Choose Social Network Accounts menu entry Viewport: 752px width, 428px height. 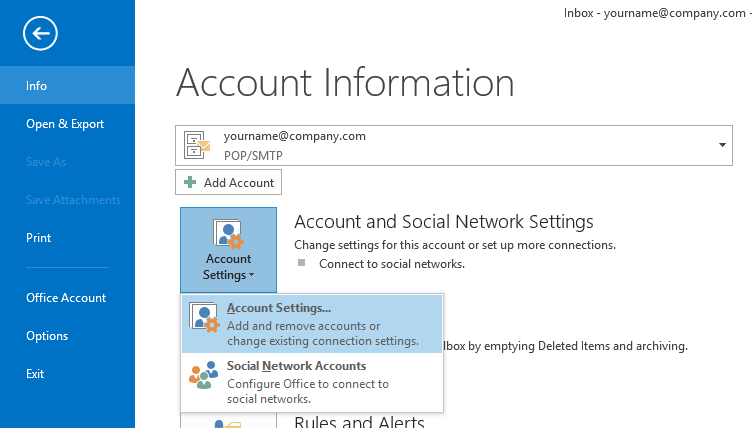(312, 382)
